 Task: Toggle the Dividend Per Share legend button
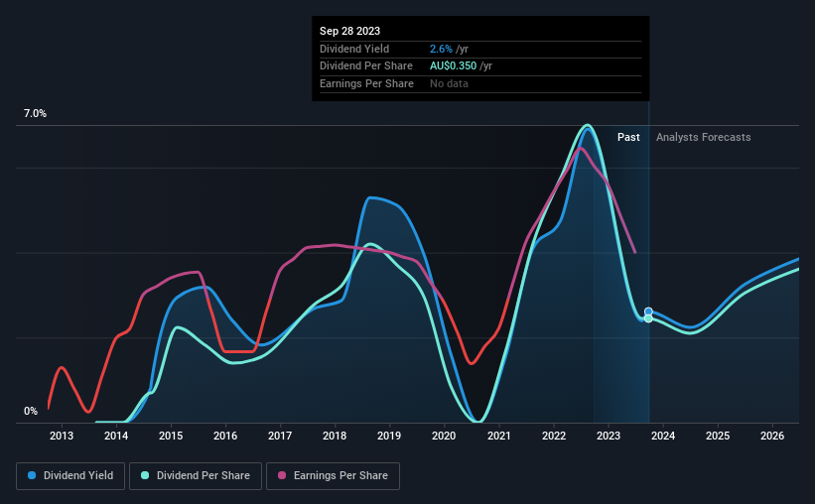point(196,476)
